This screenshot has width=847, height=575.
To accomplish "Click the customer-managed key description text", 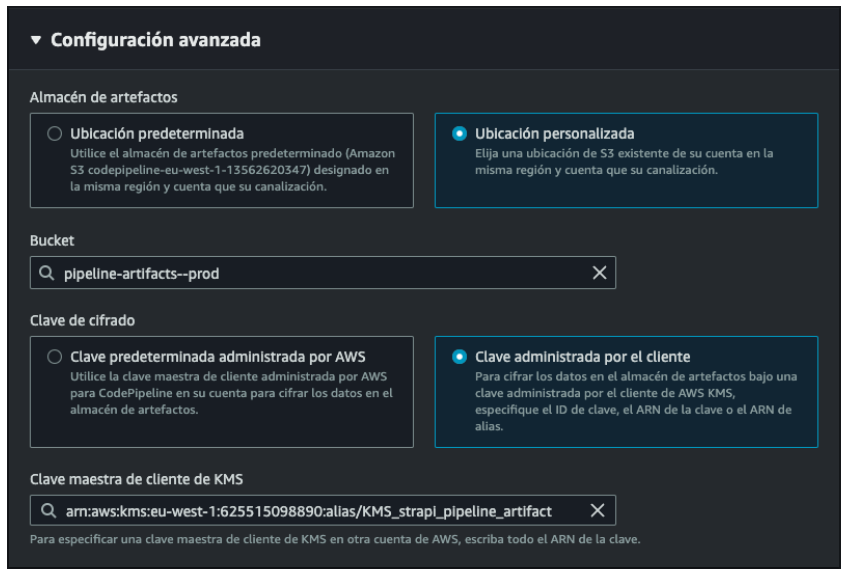I will 634,401.
